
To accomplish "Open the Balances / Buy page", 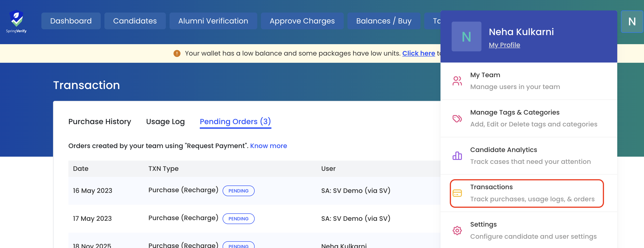I will pyautogui.click(x=384, y=21).
